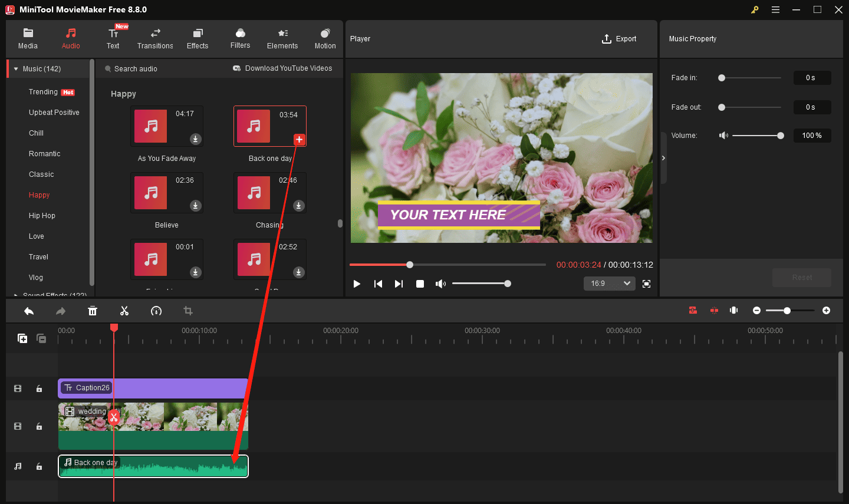Image resolution: width=849 pixels, height=504 pixels.
Task: Click the Export button
Action: 619,39
